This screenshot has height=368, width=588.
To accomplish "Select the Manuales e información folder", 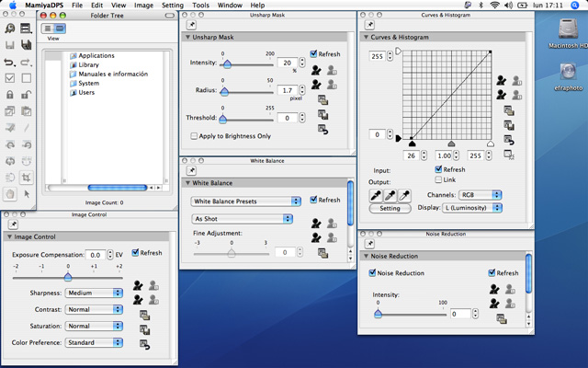I will pos(108,74).
